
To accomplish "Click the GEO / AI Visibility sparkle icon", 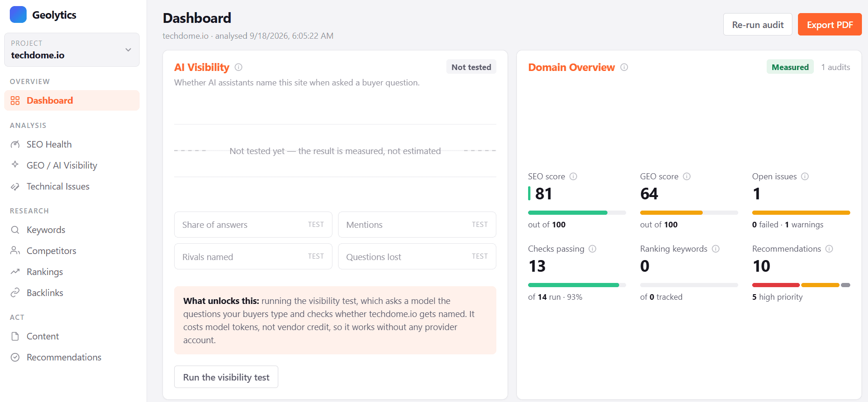I will 15,165.
